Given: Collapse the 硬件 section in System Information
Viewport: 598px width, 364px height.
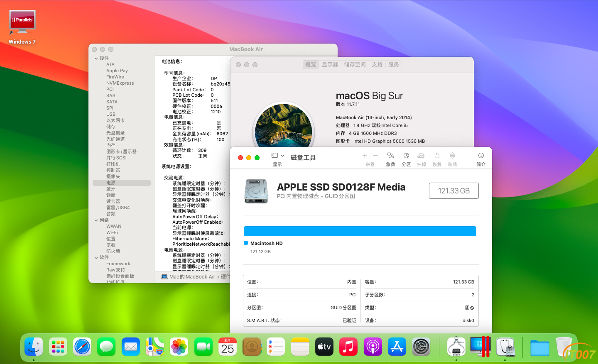Looking at the screenshot, I should (x=96, y=59).
